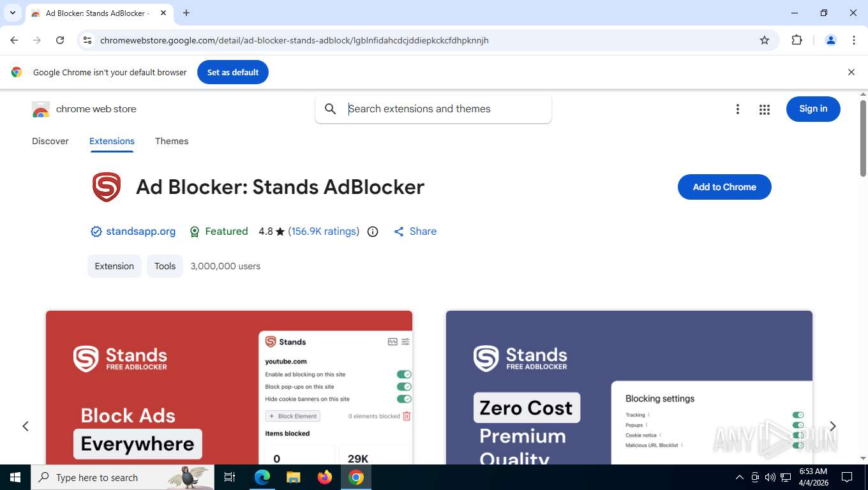Click the taskbar search box
Image resolution: width=868 pixels, height=490 pixels.
123,477
